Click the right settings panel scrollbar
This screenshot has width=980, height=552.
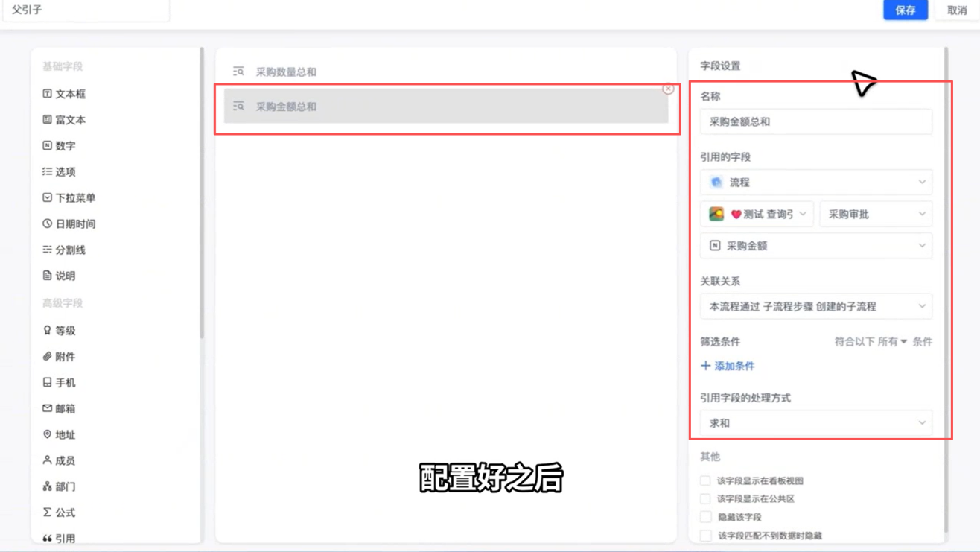[946, 291]
